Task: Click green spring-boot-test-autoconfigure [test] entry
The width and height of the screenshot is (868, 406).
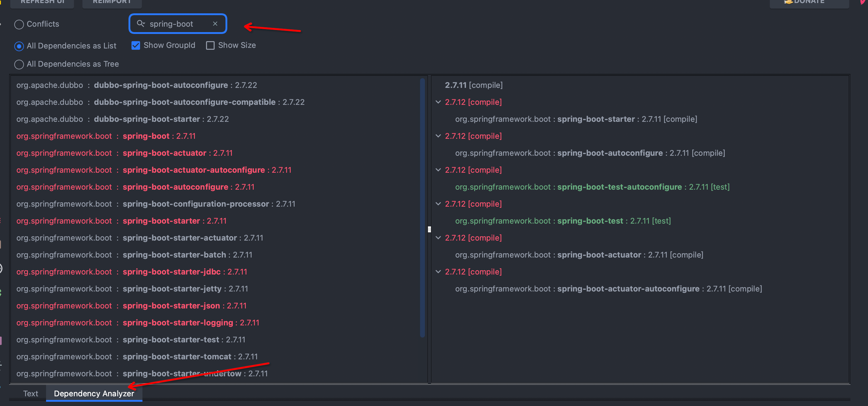Action: tap(593, 187)
